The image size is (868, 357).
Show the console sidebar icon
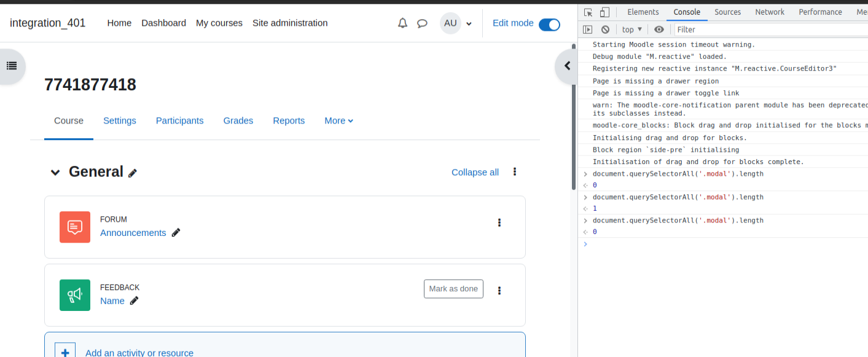(x=588, y=29)
